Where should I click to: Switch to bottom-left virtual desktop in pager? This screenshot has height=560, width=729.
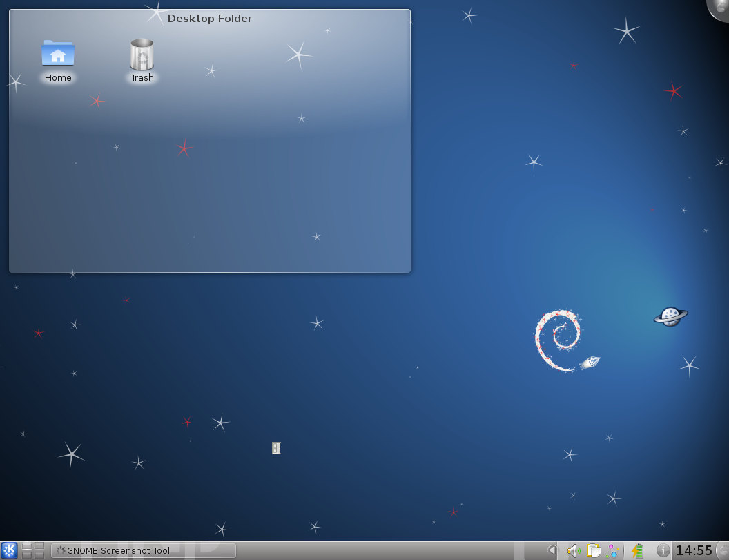pyautogui.click(x=27, y=554)
